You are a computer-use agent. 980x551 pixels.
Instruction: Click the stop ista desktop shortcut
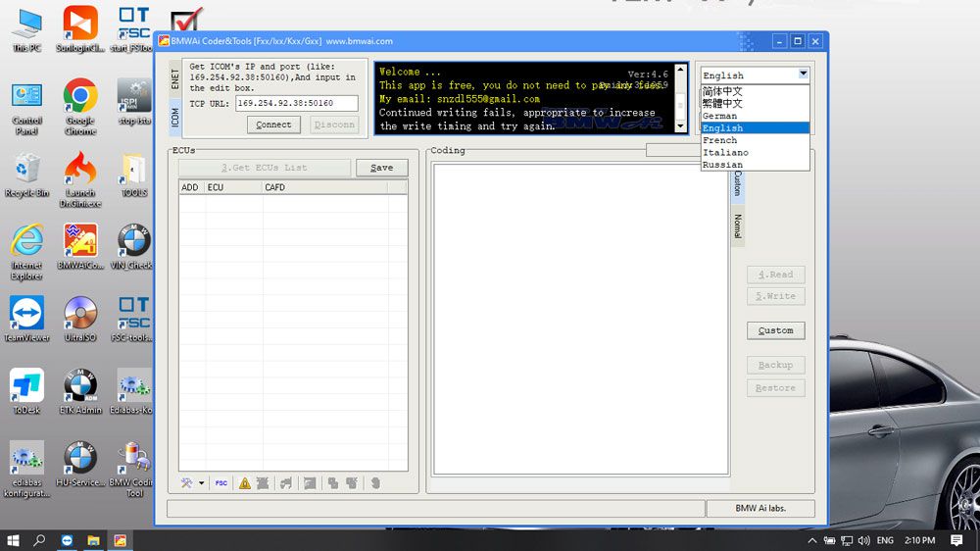coord(133,103)
